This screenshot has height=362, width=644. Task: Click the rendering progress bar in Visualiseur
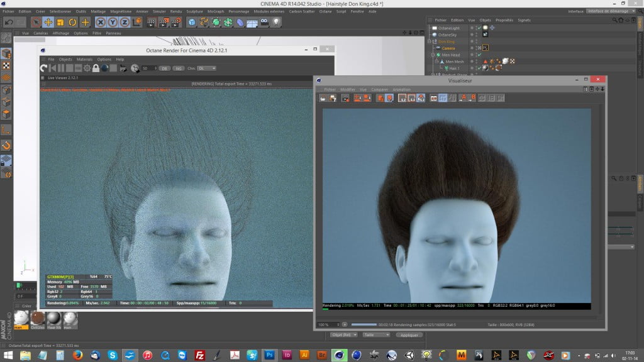364,325
